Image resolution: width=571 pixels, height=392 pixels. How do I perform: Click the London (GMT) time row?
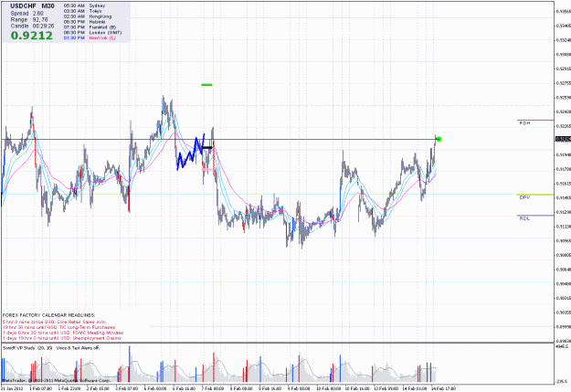(93, 32)
